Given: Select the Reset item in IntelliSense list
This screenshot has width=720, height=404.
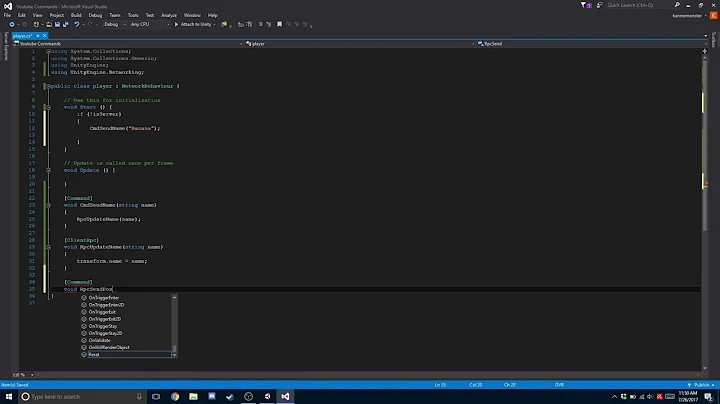Looking at the screenshot, I should pyautogui.click(x=94, y=354).
